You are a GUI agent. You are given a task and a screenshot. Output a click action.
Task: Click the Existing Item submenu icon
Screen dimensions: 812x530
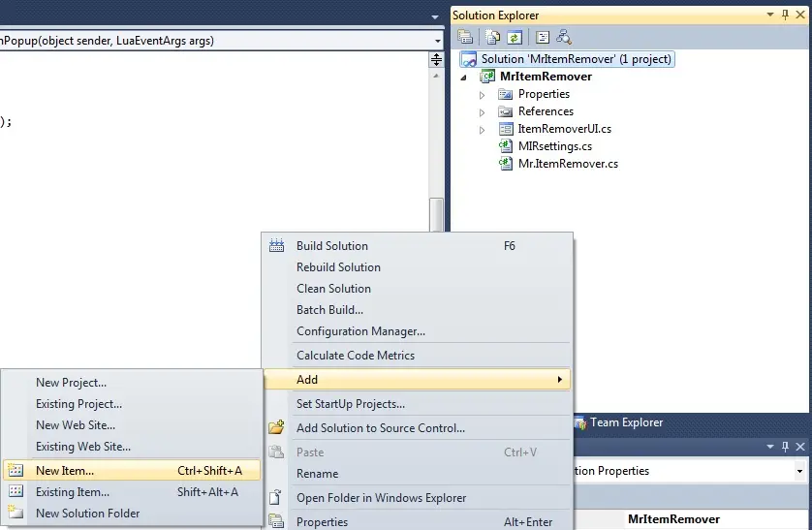(x=16, y=491)
